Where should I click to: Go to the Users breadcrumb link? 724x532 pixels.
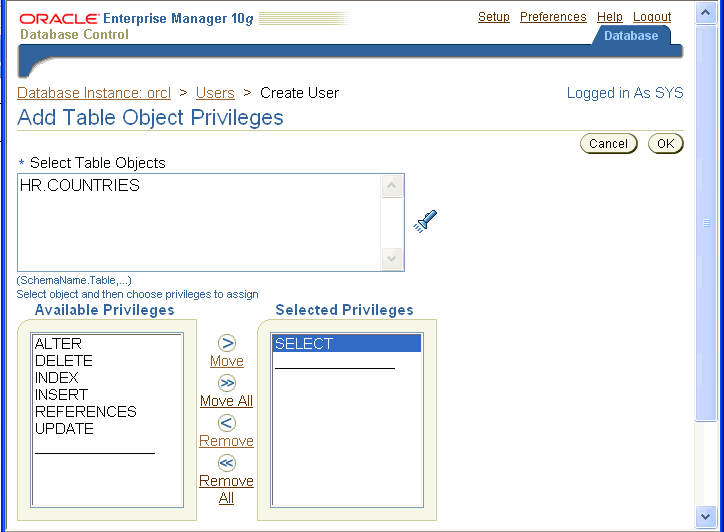[x=215, y=93]
